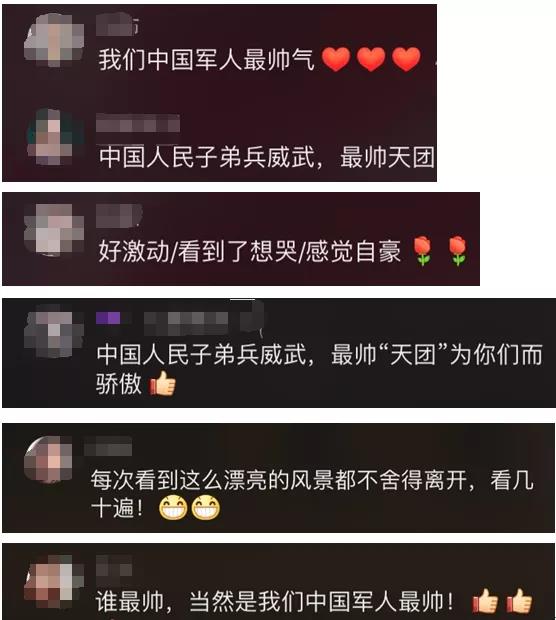Open avatar beside 最帅天团 comment
Image resolution: width=556 pixels, height=620 pixels.
click(x=55, y=137)
